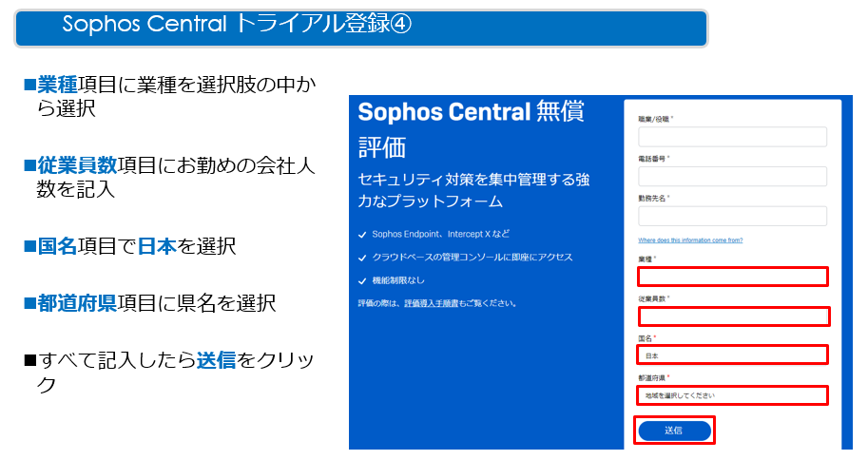The image size is (868, 460).
Task: Click the 職業/役職 input field
Action: (732, 137)
